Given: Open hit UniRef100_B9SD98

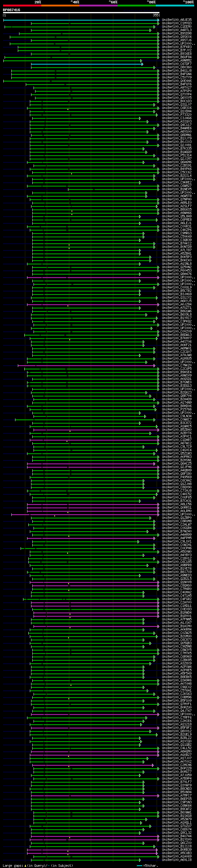Looking at the screenshot, I should [x=177, y=33].
